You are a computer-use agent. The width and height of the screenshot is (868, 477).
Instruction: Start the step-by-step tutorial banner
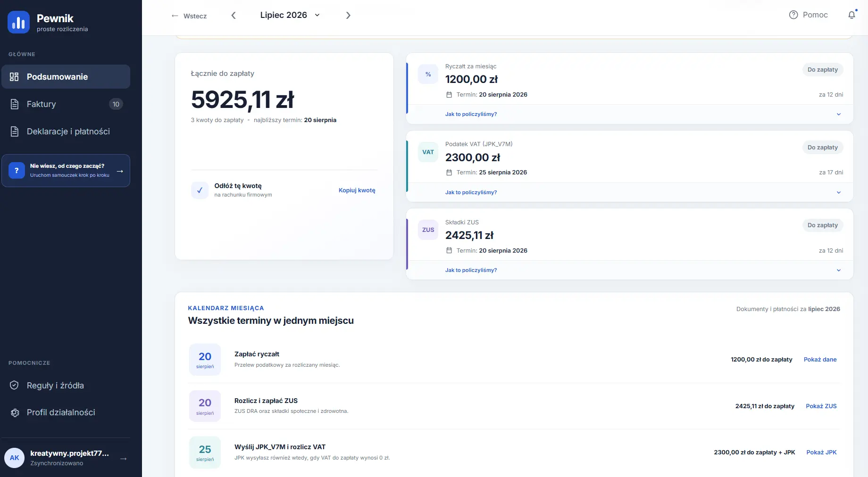pyautogui.click(x=66, y=171)
